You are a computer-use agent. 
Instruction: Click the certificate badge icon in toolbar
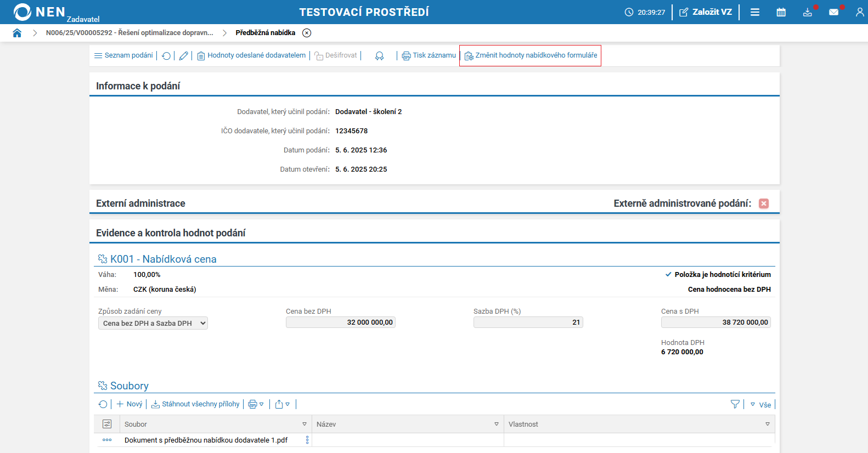click(379, 56)
